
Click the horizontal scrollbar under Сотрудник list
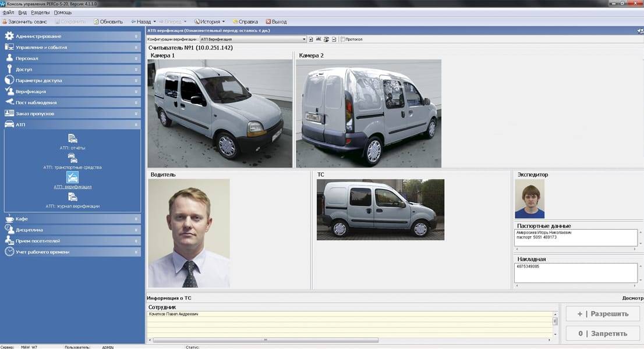point(265,340)
